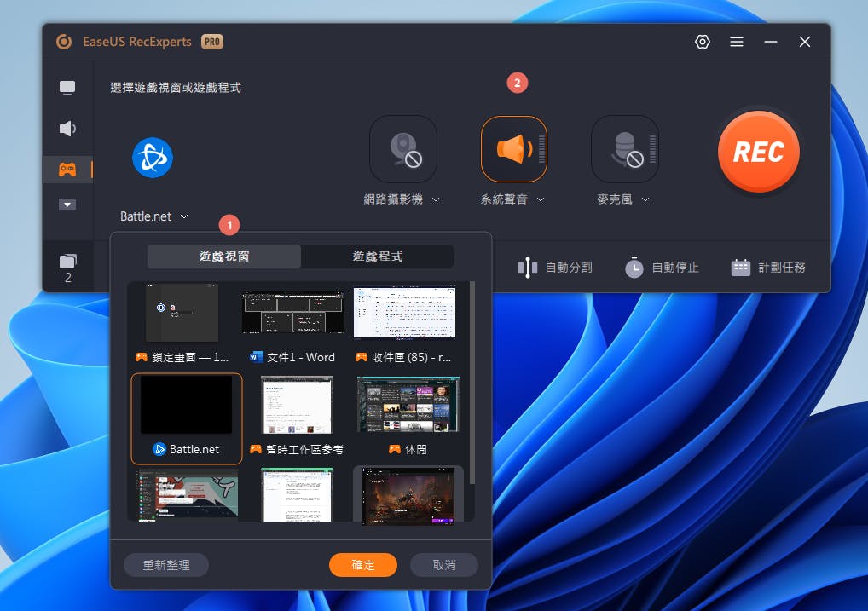Click the 重新整理 refresh button
Viewport: 868px width, 611px height.
pyautogui.click(x=166, y=565)
